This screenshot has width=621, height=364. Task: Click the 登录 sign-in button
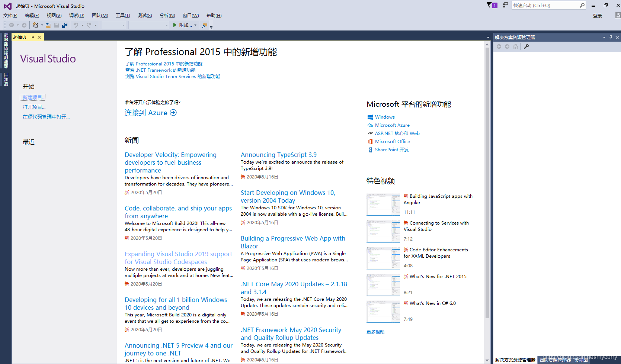(598, 16)
